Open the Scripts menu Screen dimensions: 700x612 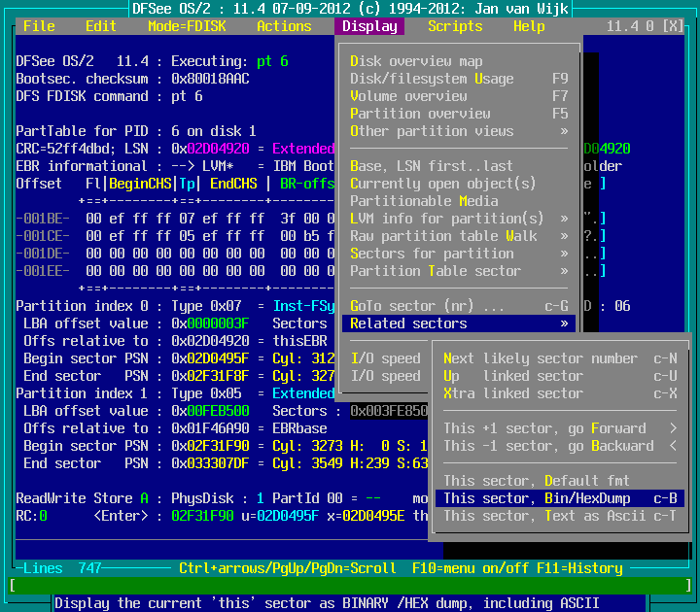pyautogui.click(x=455, y=26)
